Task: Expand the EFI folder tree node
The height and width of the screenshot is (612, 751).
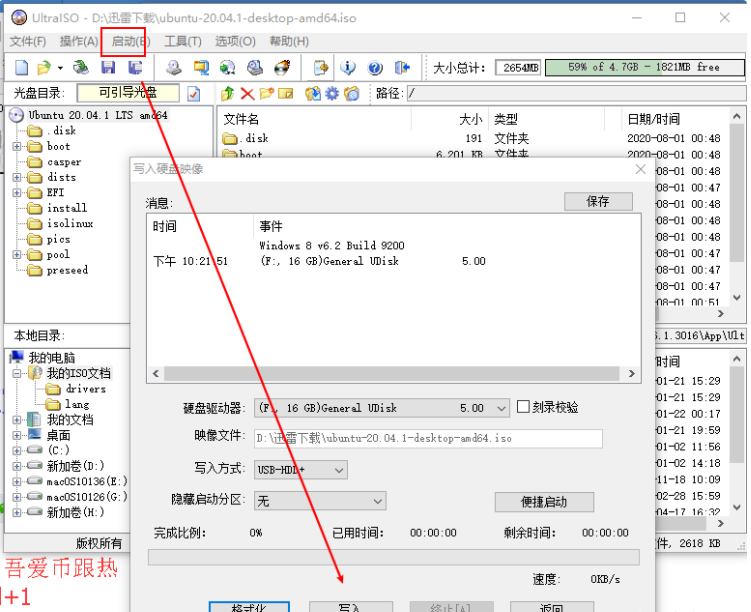Action: click(x=17, y=193)
